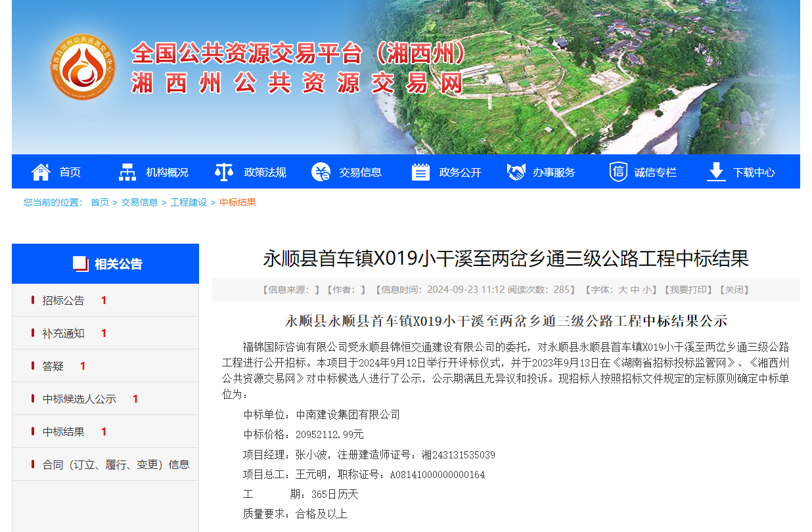Select 答疑 from the related announcements list

pos(55,365)
